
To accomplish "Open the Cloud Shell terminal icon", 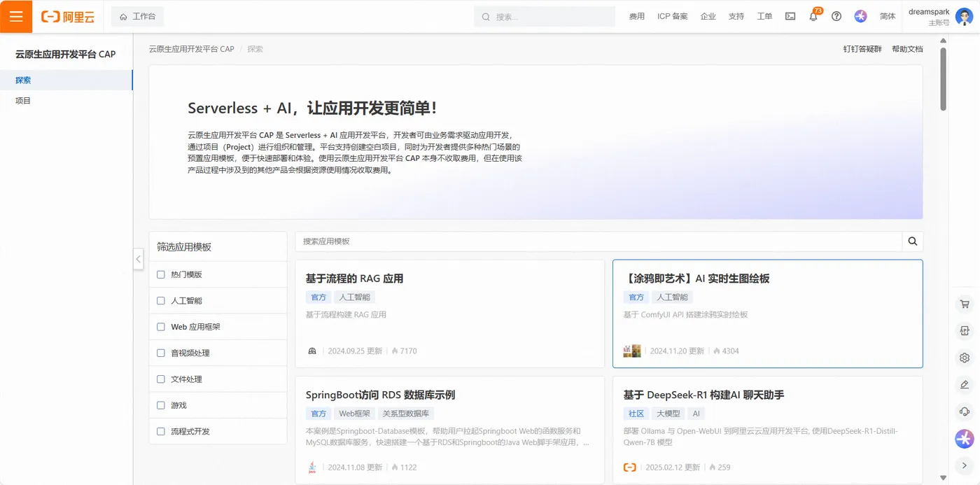I will pyautogui.click(x=790, y=16).
